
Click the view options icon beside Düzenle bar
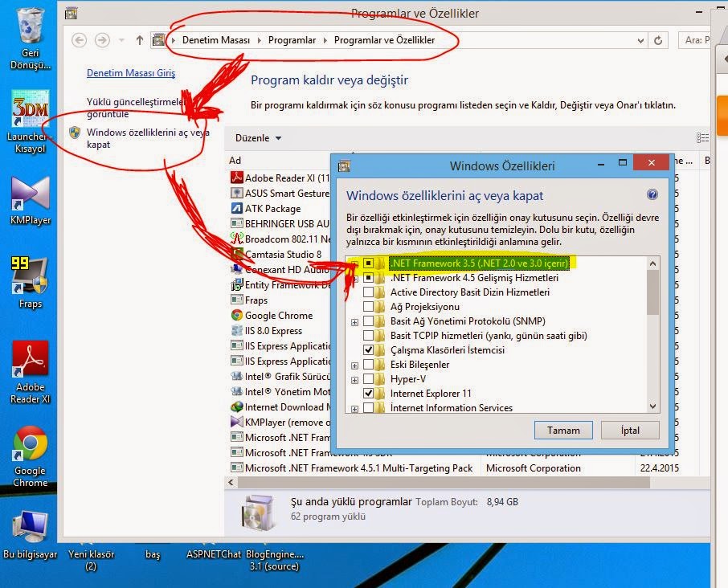(x=702, y=138)
